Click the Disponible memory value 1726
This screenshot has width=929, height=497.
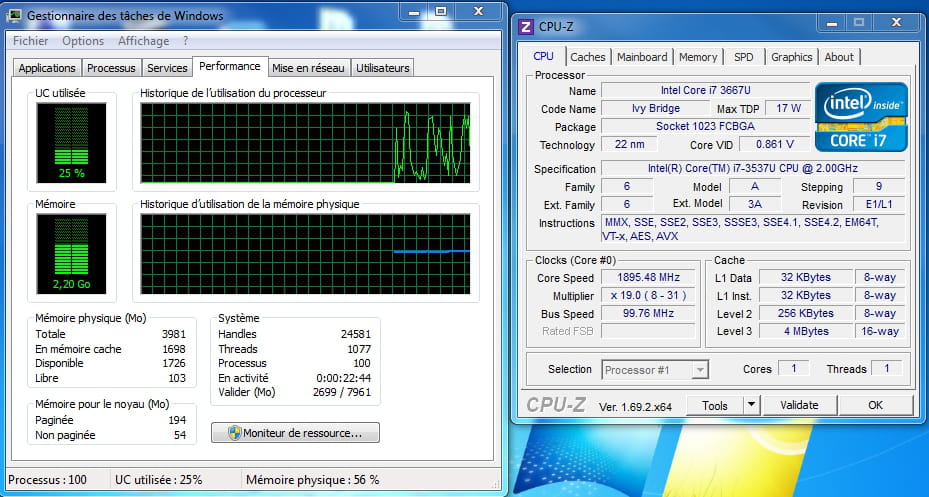pos(174,363)
